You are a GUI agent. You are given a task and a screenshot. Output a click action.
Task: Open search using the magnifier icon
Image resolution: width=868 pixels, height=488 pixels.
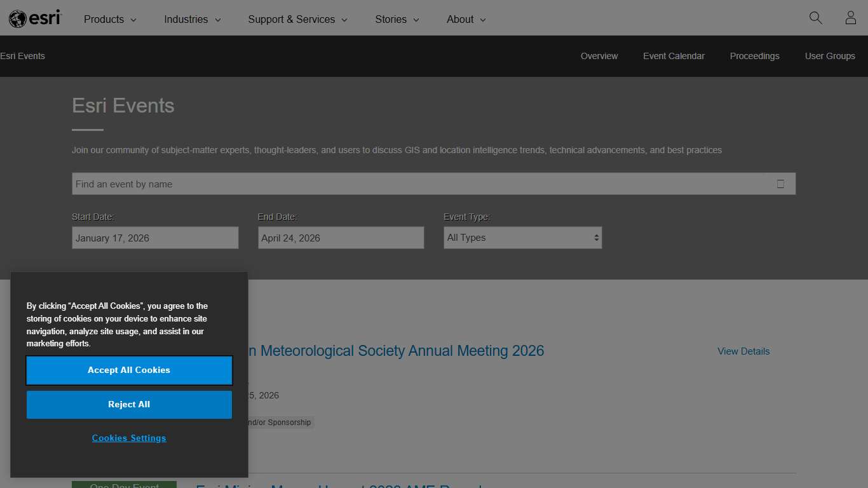[x=815, y=18]
